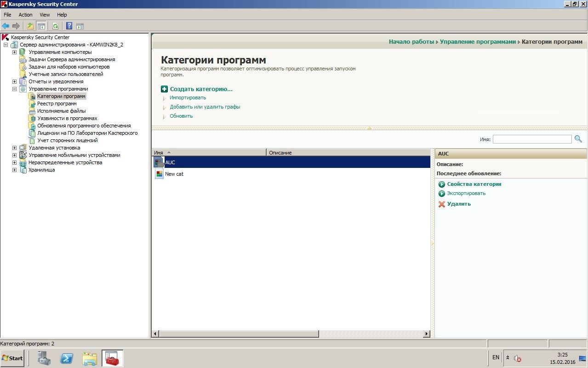Click the Учетные записи пользователей folder icon
The width and height of the screenshot is (588, 368).
[x=23, y=74]
